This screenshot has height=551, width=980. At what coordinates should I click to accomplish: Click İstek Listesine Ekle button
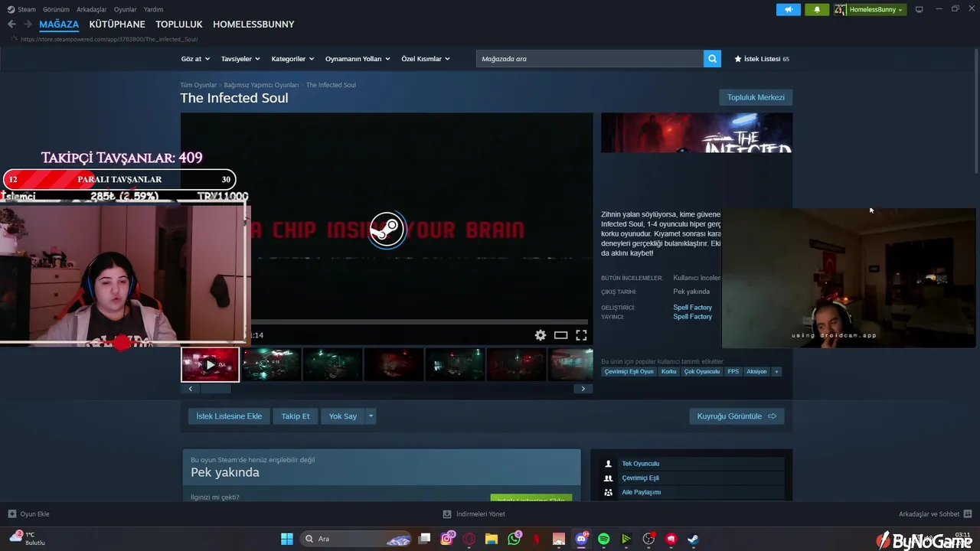pos(229,416)
